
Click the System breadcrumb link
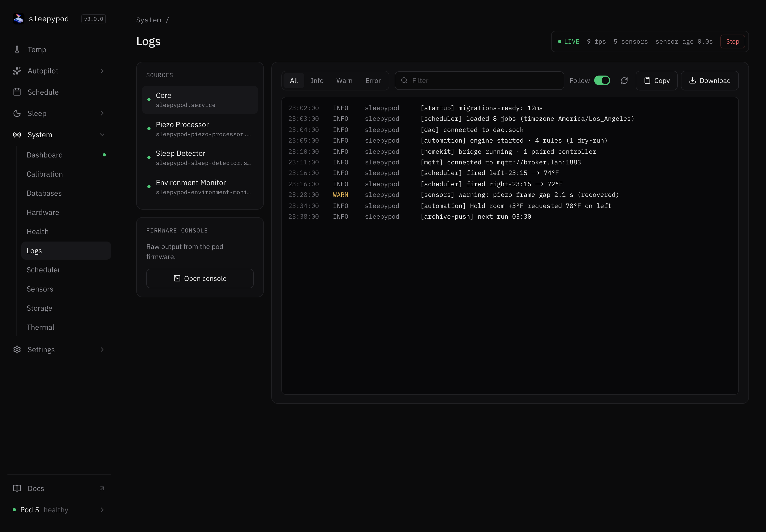coord(148,20)
